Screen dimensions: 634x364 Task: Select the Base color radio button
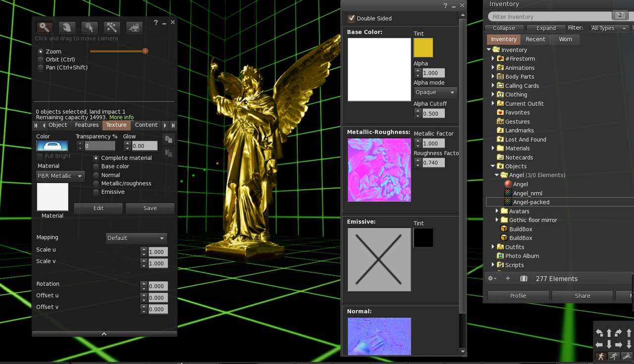(x=96, y=166)
